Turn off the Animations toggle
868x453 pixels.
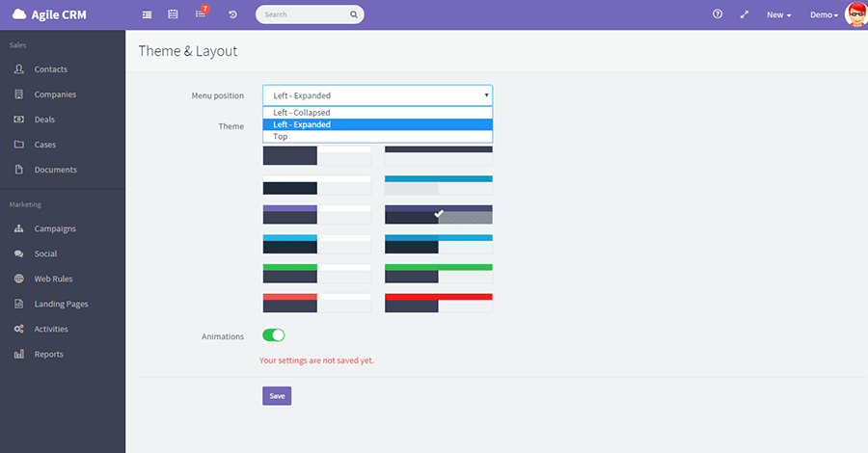point(274,335)
